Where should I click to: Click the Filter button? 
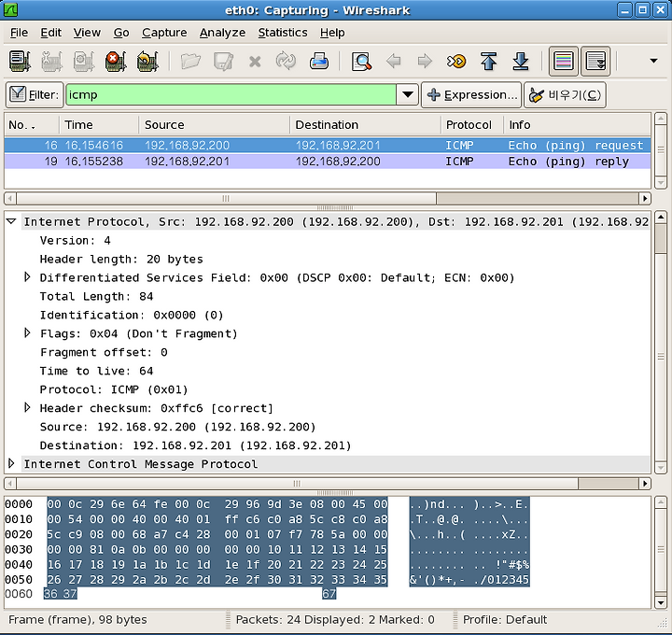tap(35, 94)
